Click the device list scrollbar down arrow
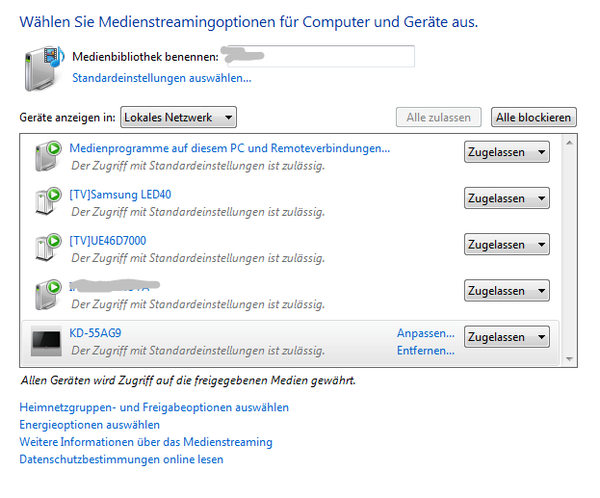Screen dimensions: 600x498 pos(569,359)
